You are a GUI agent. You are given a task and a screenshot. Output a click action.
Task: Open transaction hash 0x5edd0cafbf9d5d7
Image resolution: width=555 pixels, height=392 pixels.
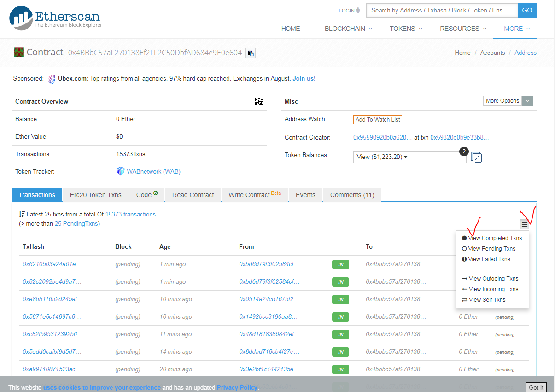tap(52, 351)
